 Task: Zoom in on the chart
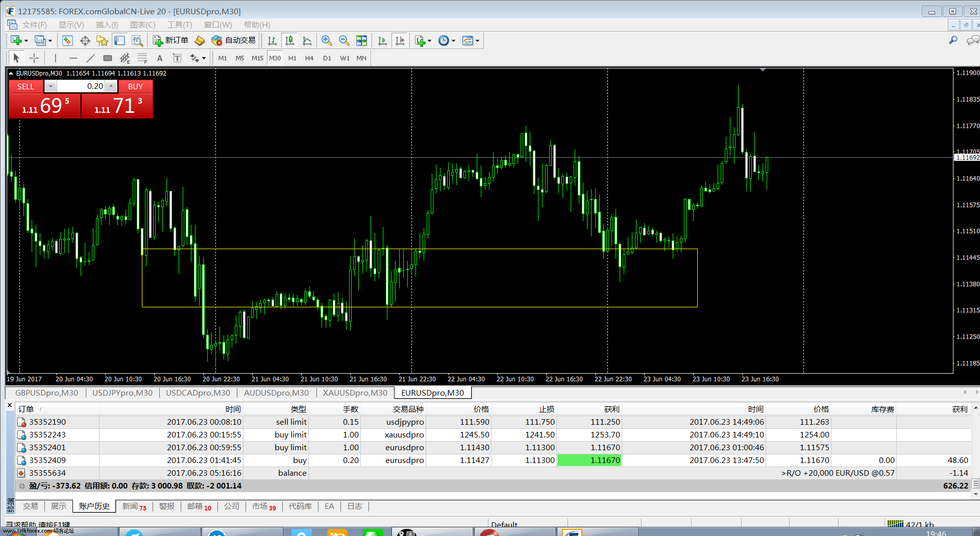[327, 40]
